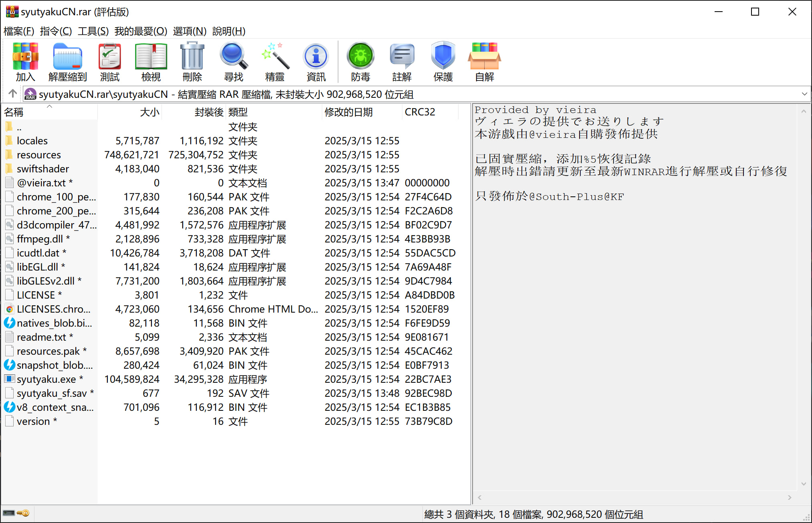Go up one folder level arrow
This screenshot has width=812, height=523.
(x=12, y=94)
